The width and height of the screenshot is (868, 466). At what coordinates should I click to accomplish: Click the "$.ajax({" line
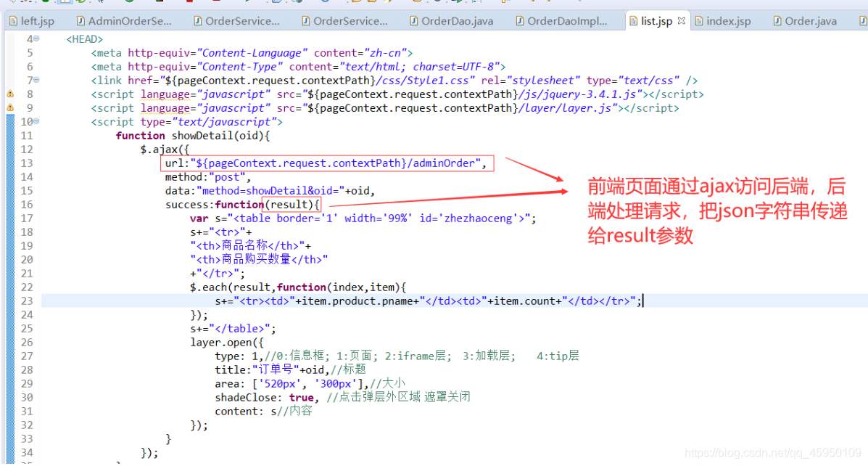165,150
